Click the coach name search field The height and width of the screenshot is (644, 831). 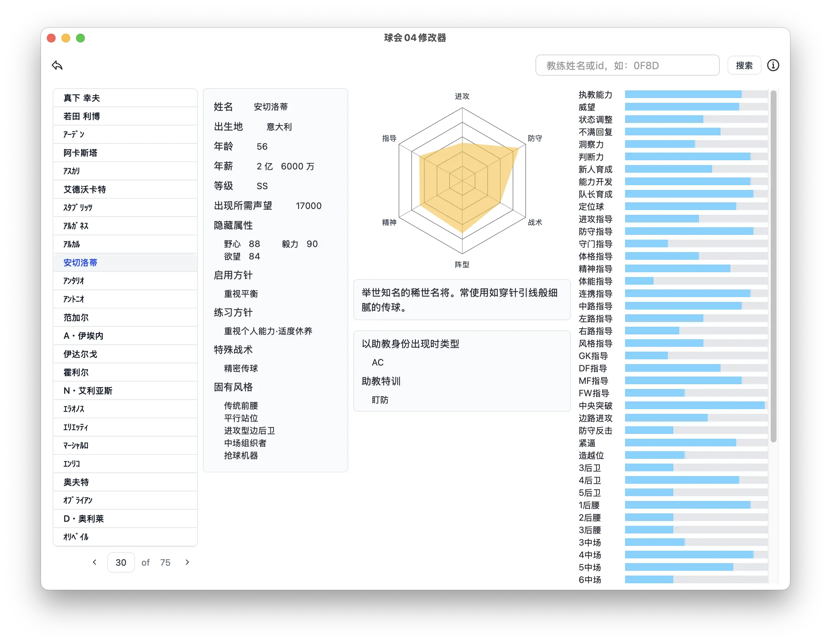627,65
